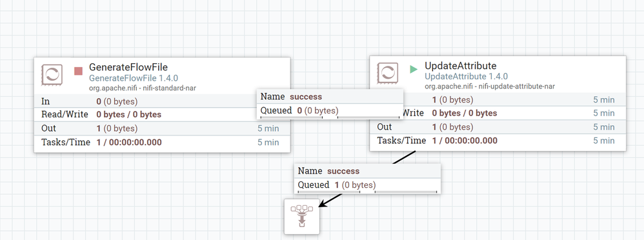Click the Out row of UpdateAttribute
This screenshot has height=240, width=644.
(x=498, y=127)
